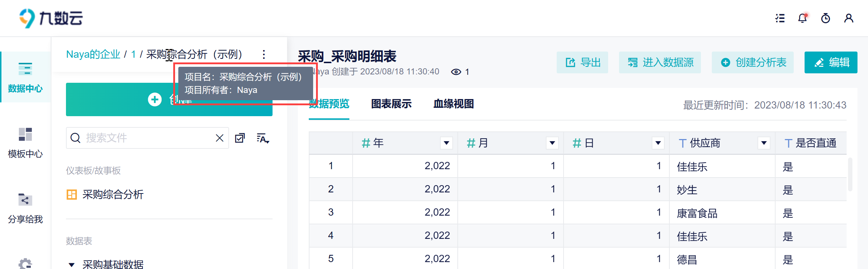Select row number 3 cell
Viewport: 868px width, 269px height.
click(331, 212)
